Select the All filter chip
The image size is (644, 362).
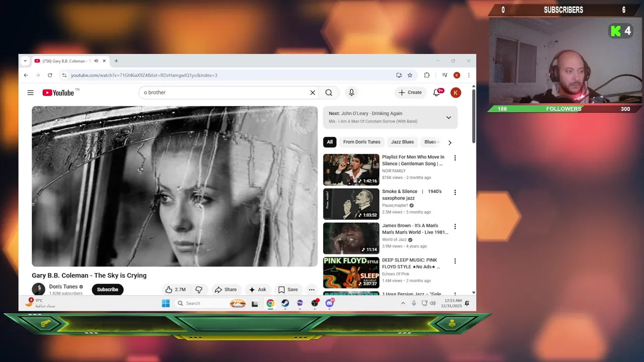point(330,142)
